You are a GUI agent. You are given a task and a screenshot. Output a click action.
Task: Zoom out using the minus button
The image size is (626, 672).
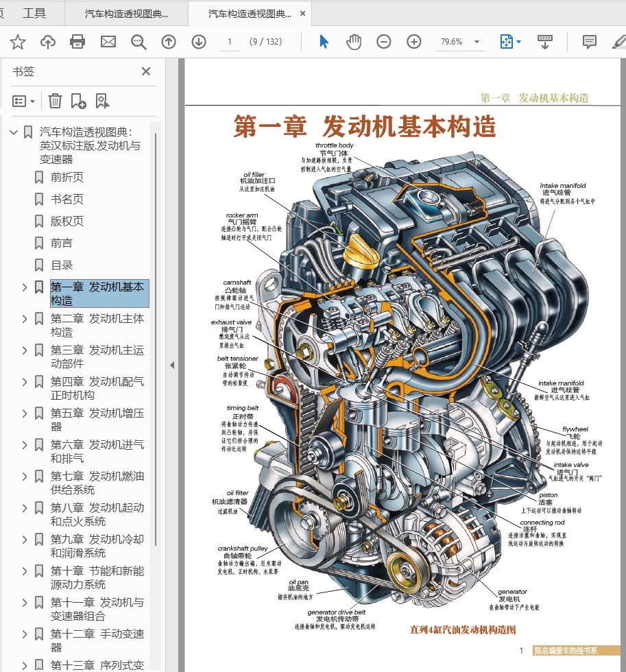(384, 43)
